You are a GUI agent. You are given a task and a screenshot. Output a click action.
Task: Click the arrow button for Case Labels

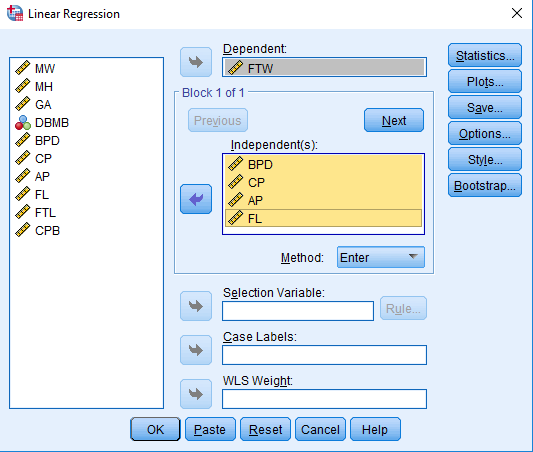196,350
